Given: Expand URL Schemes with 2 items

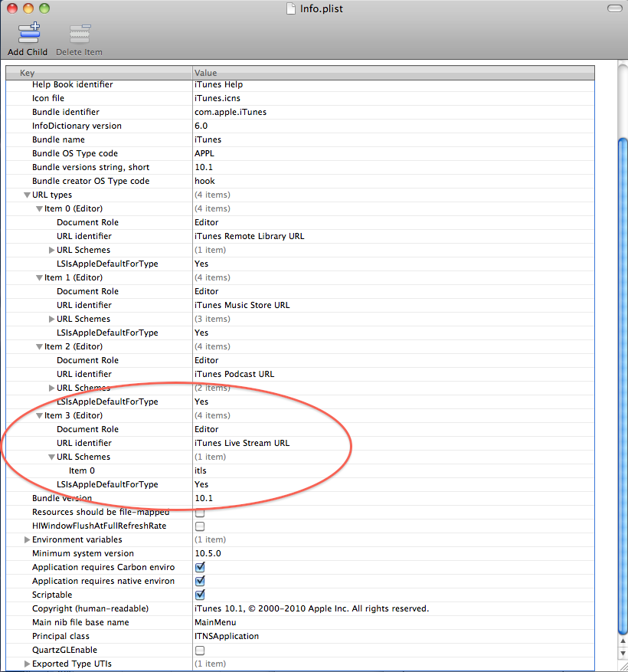Looking at the screenshot, I should (51, 388).
